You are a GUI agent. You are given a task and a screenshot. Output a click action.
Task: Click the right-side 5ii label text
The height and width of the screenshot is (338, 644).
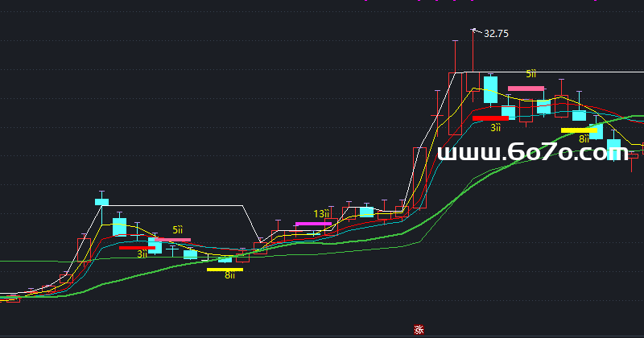click(x=531, y=74)
